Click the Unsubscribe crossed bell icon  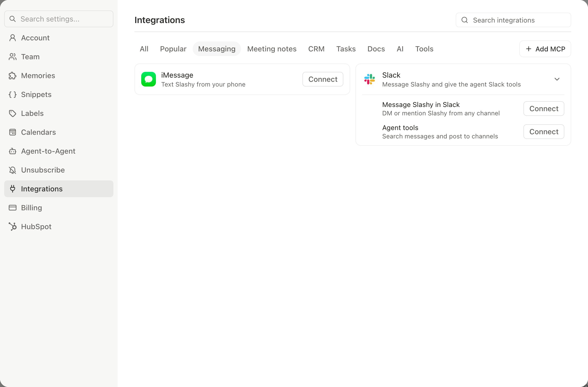point(13,170)
